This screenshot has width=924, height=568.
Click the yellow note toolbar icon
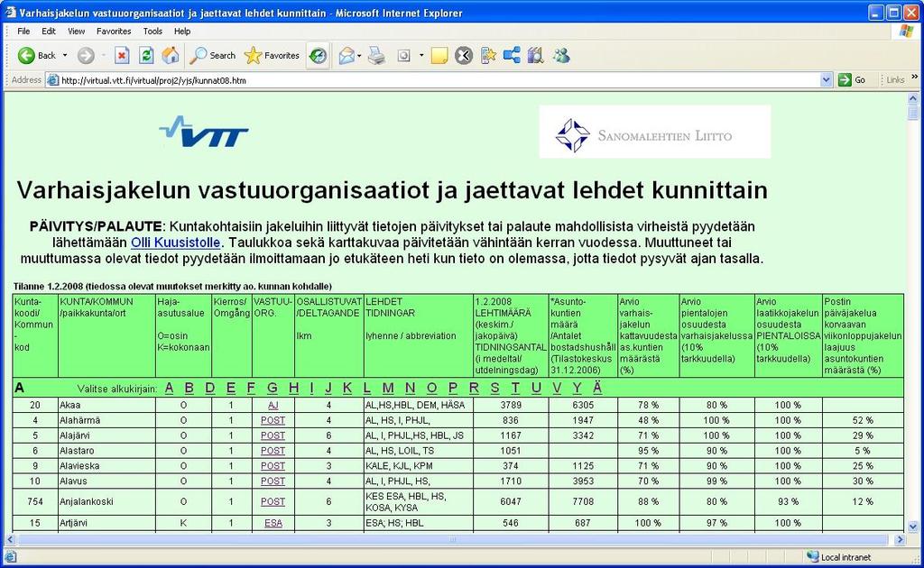[439, 55]
